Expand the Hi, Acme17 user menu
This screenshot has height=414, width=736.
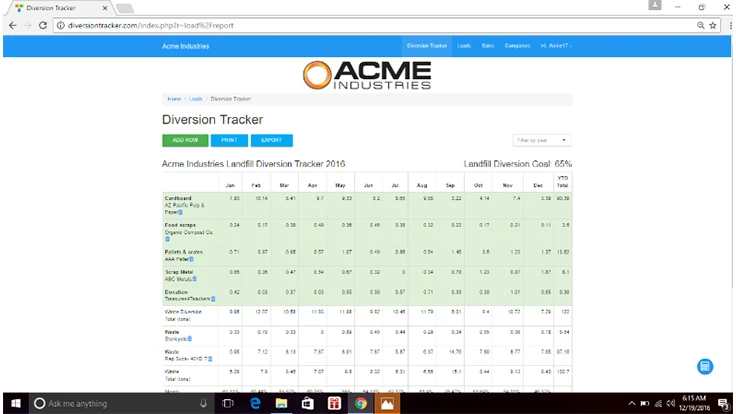click(x=556, y=46)
